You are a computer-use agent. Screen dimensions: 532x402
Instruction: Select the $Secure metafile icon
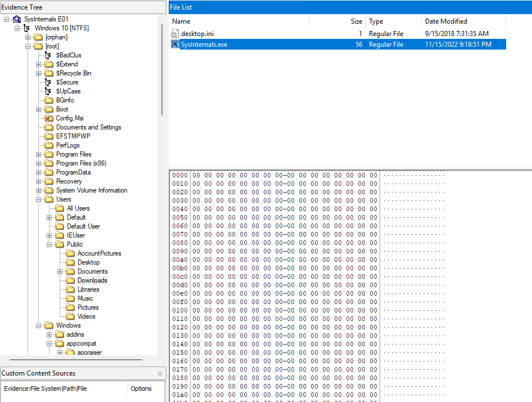pyautogui.click(x=48, y=82)
